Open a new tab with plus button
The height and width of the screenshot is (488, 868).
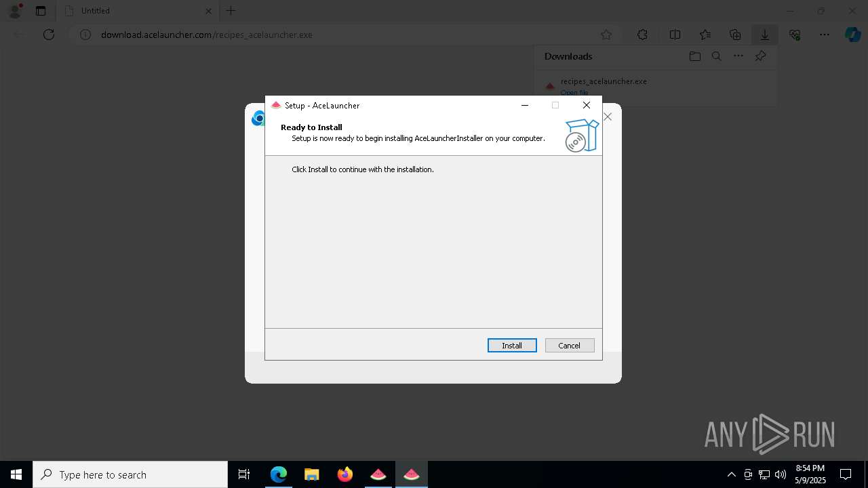(231, 11)
